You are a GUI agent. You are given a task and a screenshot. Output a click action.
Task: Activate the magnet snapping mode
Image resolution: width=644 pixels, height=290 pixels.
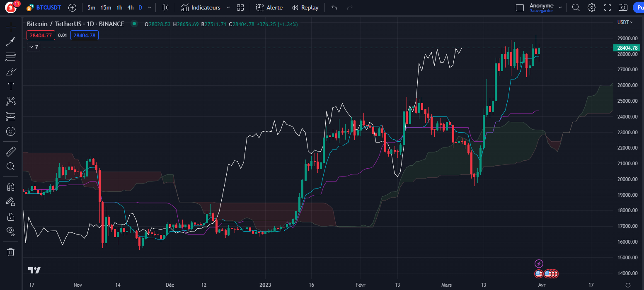10,186
